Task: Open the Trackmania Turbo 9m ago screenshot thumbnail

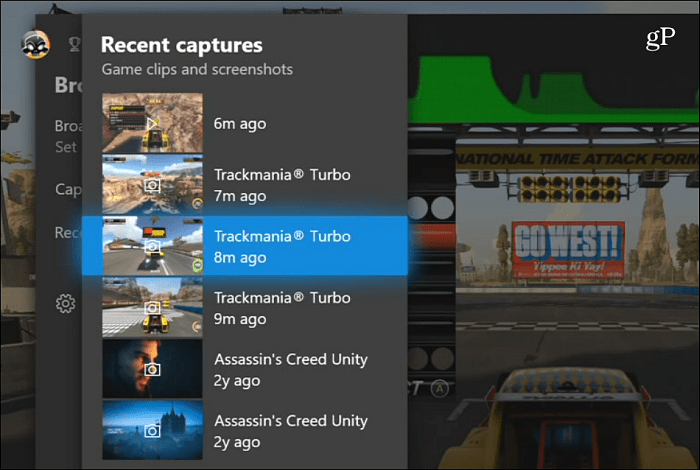Action: tap(152, 308)
